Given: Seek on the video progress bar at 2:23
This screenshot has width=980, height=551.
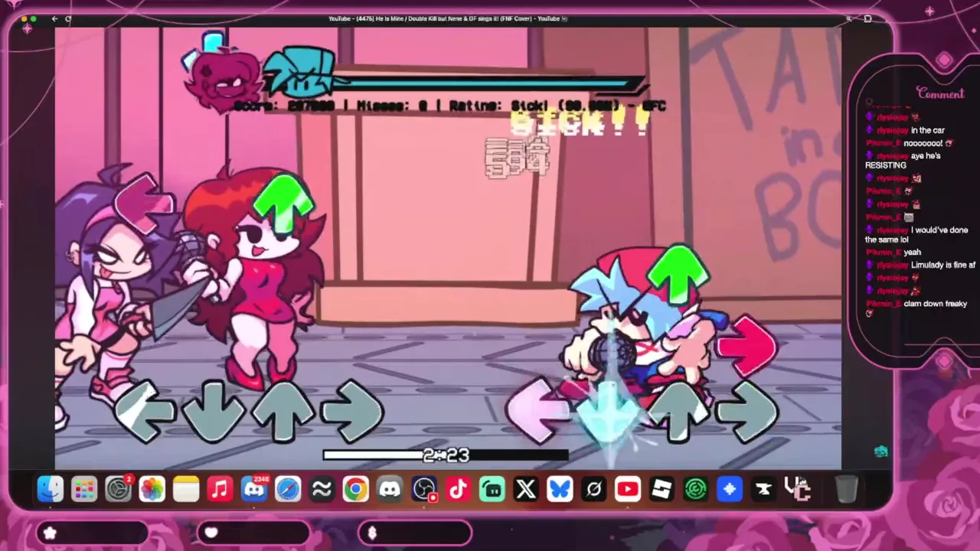Looking at the screenshot, I should coord(446,455).
